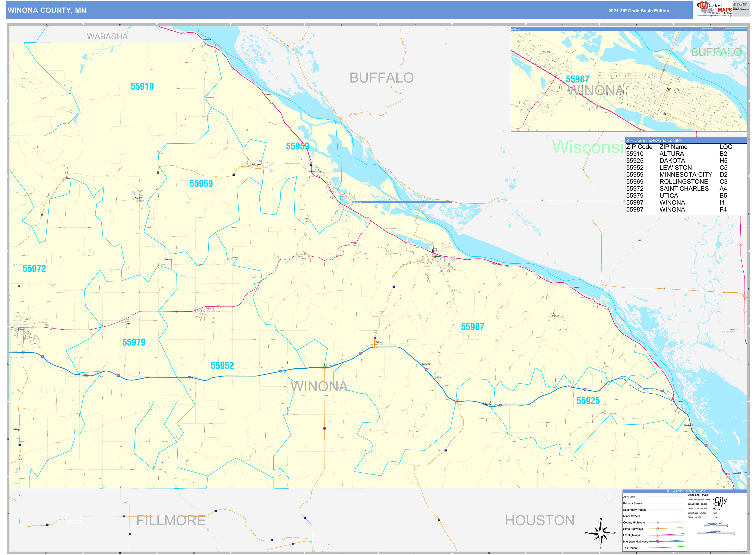
Task: Click the 'State Highways' legend label
Action: 633,529
